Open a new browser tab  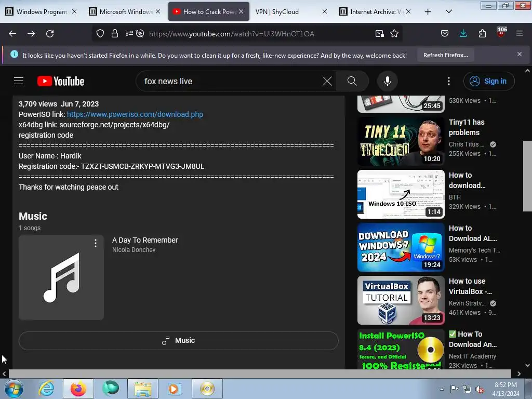click(428, 12)
